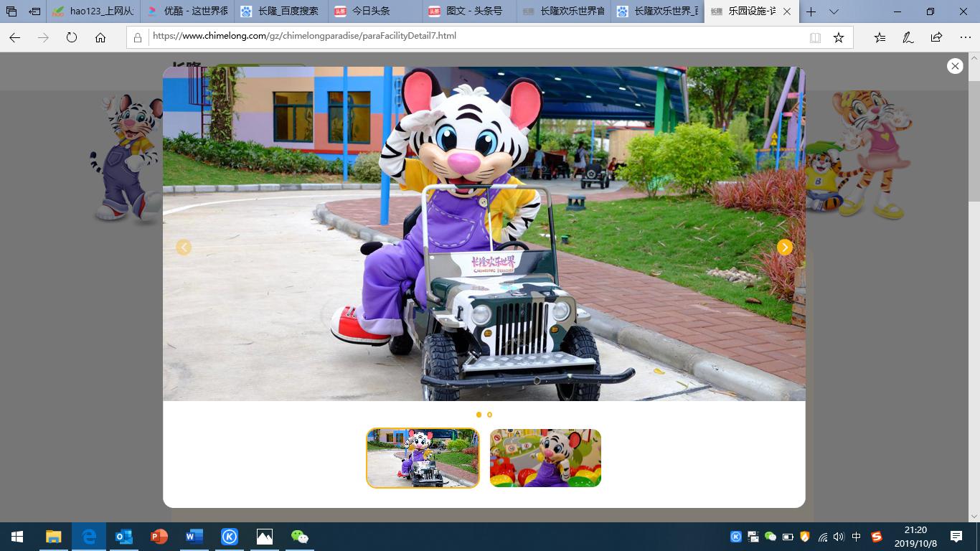Open the Photos app from the taskbar

265,537
